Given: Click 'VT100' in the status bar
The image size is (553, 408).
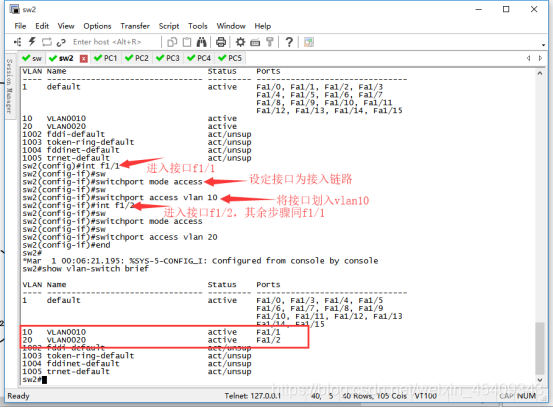Looking at the screenshot, I should tap(425, 396).
